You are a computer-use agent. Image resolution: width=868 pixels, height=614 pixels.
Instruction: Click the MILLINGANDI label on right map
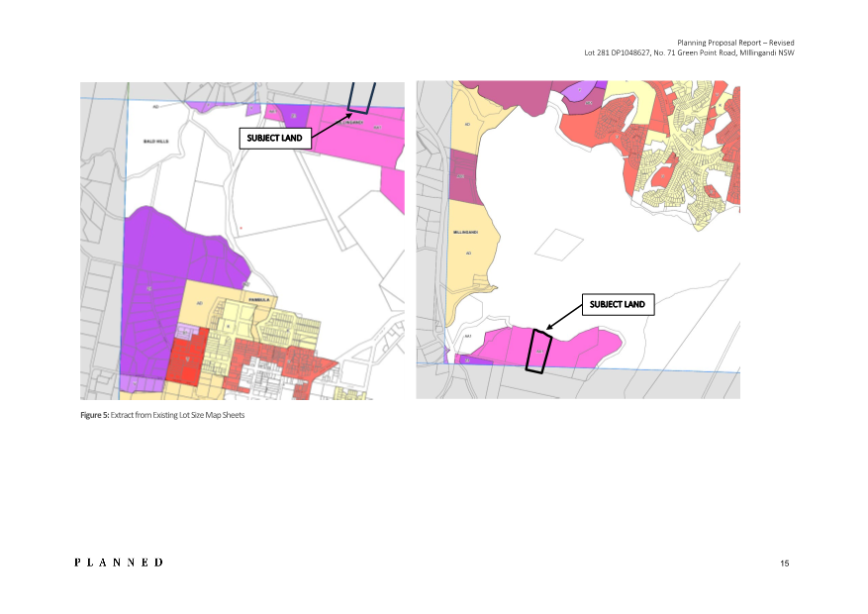pyautogui.click(x=465, y=233)
